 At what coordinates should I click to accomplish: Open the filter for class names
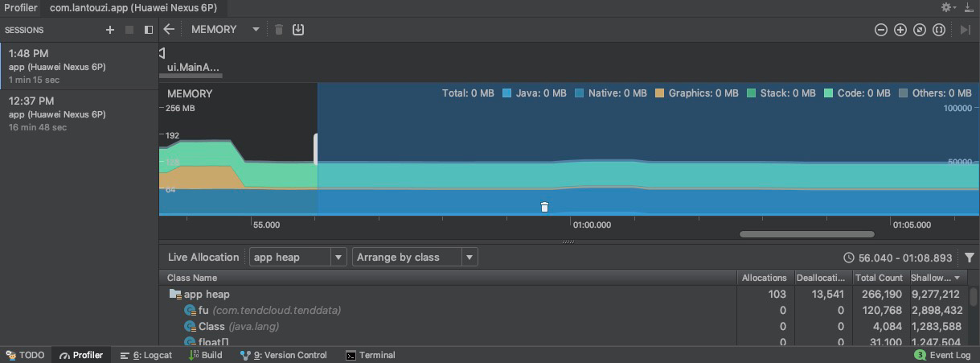click(x=970, y=258)
